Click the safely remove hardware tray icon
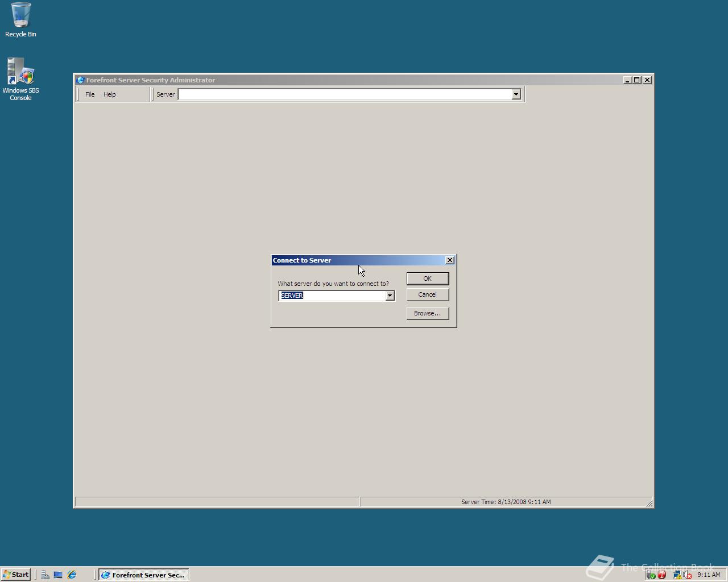728x582 pixels. click(x=651, y=575)
